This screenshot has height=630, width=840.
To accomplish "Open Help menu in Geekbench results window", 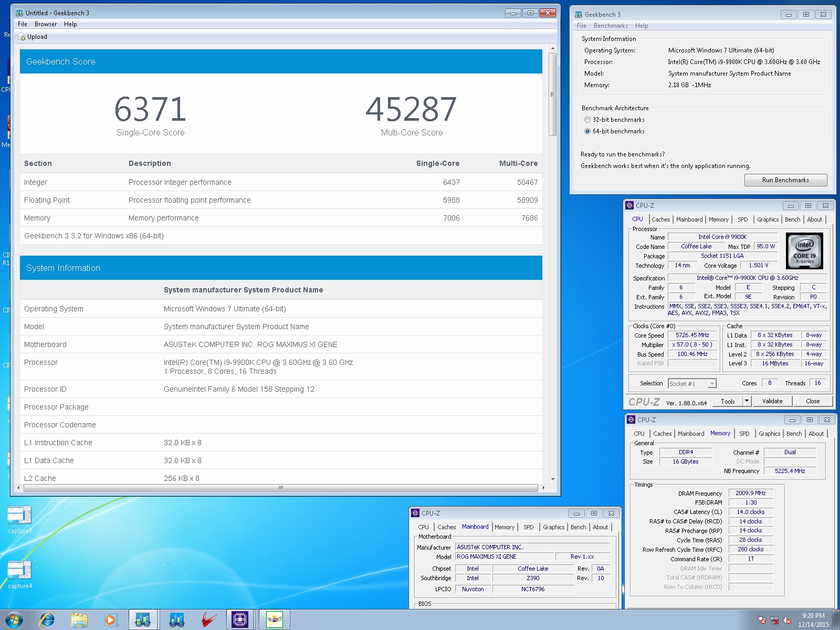I will [70, 24].
